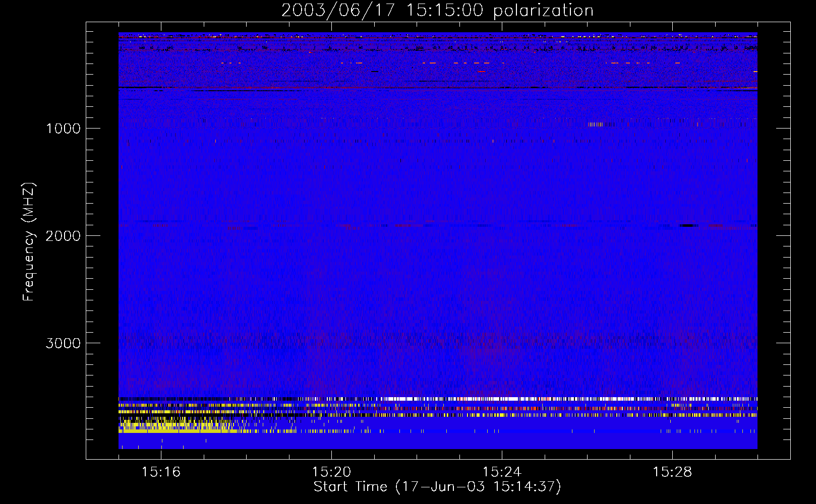Image resolution: width=816 pixels, height=504 pixels.
Task: Click the 15:28 time tick label
Action: [672, 472]
